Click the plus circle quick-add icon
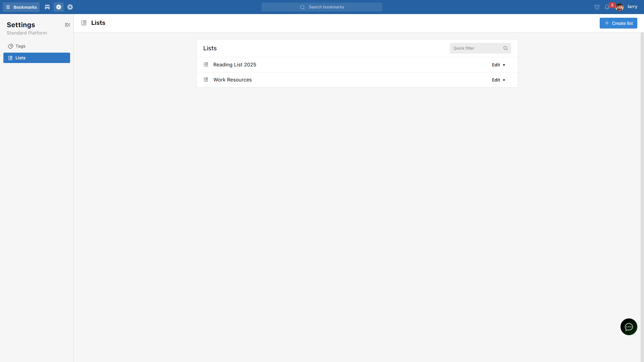This screenshot has width=644, height=362. coord(70,7)
